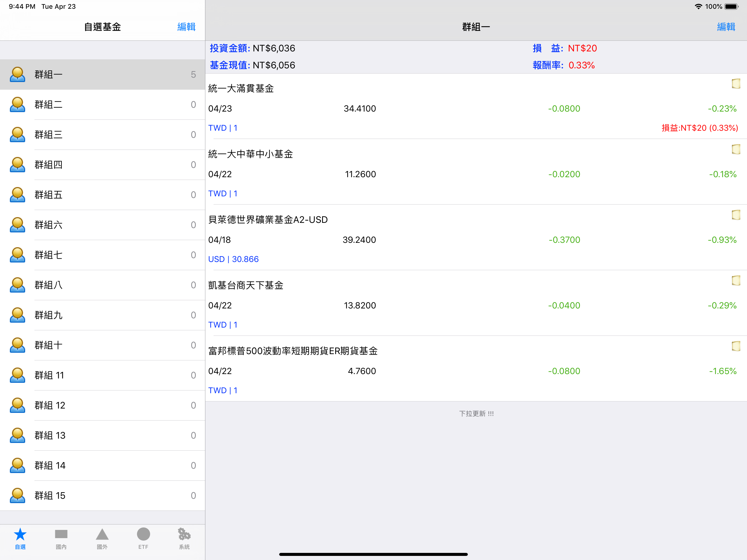Tap 編輯 in the 群組一 header

tap(726, 27)
